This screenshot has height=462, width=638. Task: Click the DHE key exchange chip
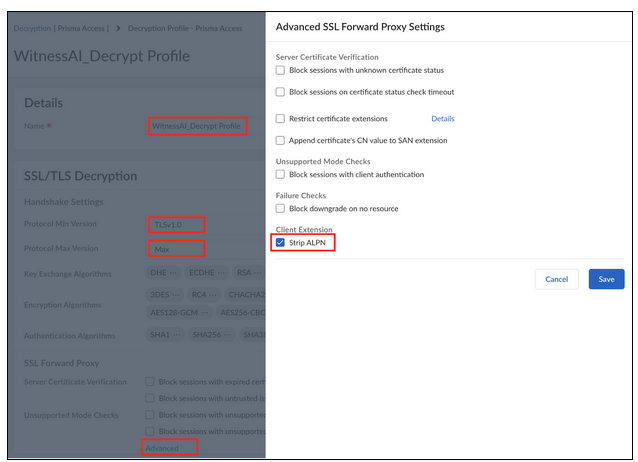pyautogui.click(x=163, y=272)
